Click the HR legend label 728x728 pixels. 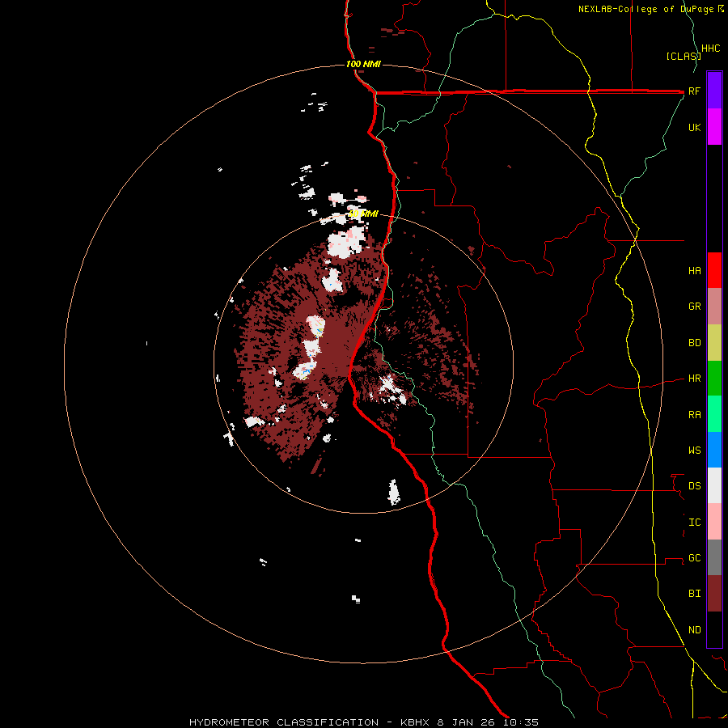[x=694, y=379]
